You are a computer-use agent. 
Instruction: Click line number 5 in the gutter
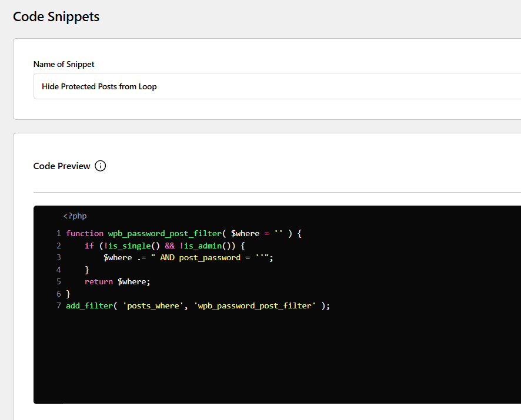tap(58, 281)
